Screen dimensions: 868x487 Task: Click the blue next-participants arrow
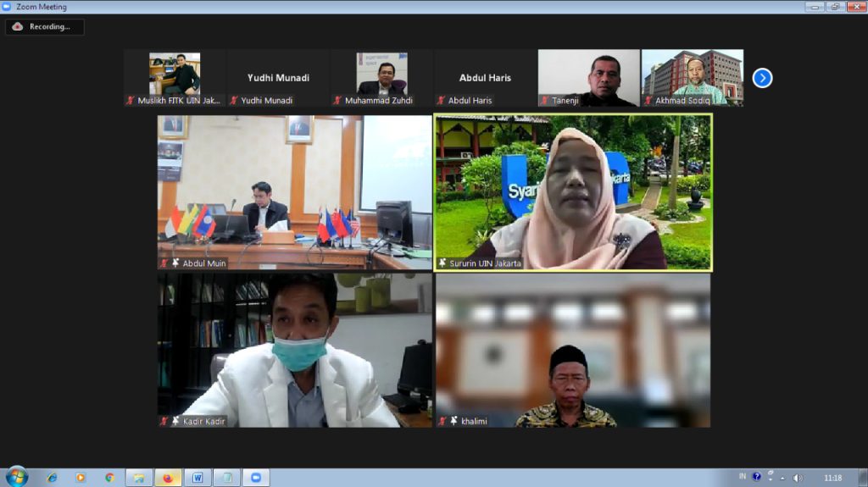pos(762,78)
